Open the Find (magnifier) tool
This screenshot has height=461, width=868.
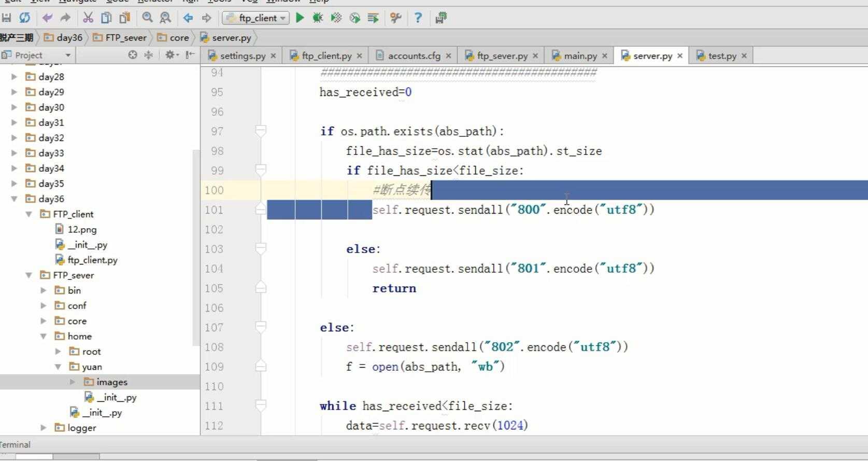pos(148,18)
